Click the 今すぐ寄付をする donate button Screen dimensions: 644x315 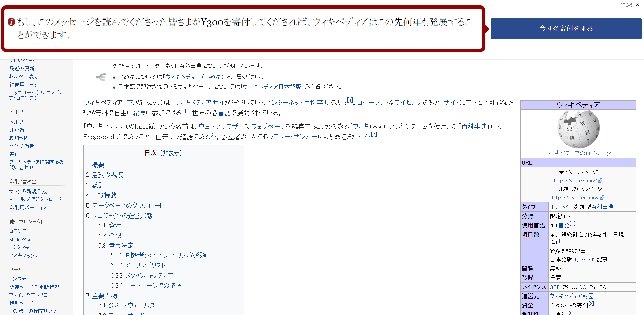566,29
